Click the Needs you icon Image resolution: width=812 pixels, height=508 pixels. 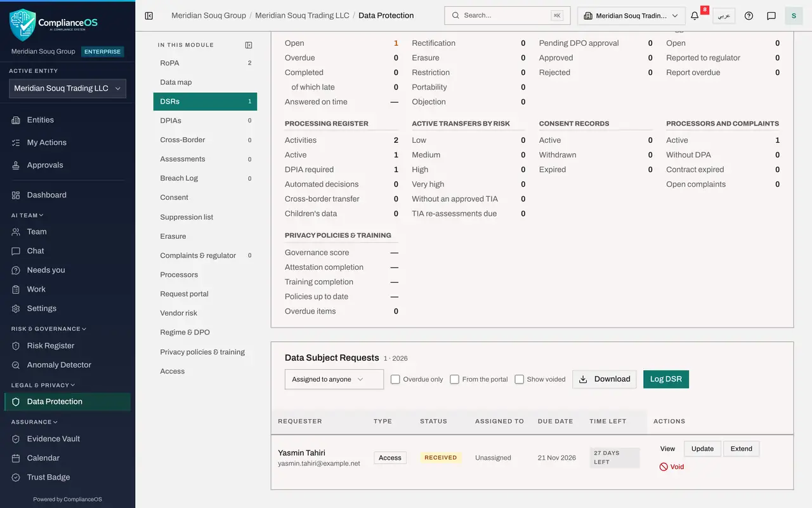[x=16, y=270]
